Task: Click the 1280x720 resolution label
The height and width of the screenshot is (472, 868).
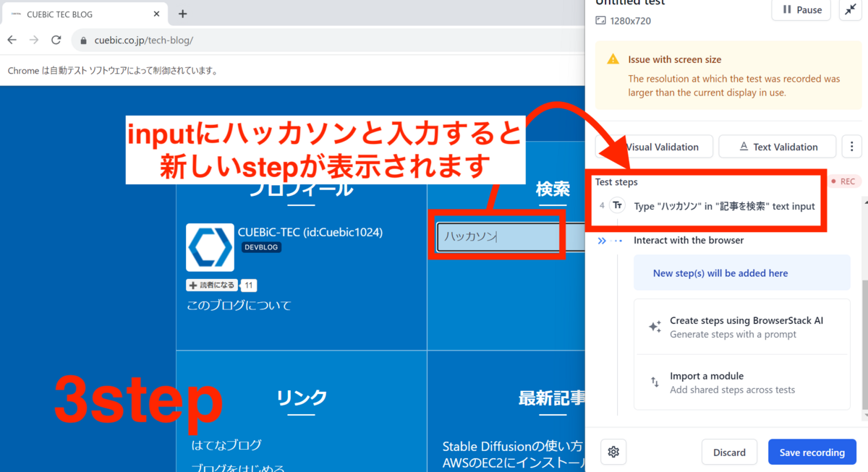Action: [631, 21]
